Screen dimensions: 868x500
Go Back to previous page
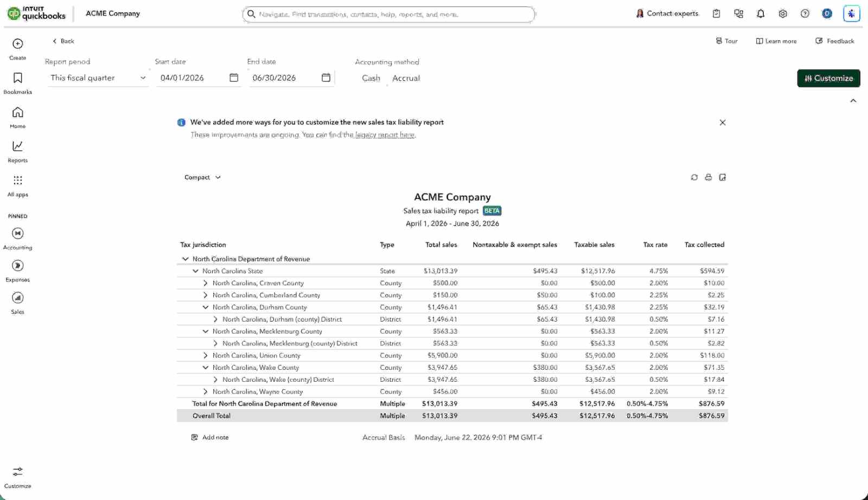point(63,41)
